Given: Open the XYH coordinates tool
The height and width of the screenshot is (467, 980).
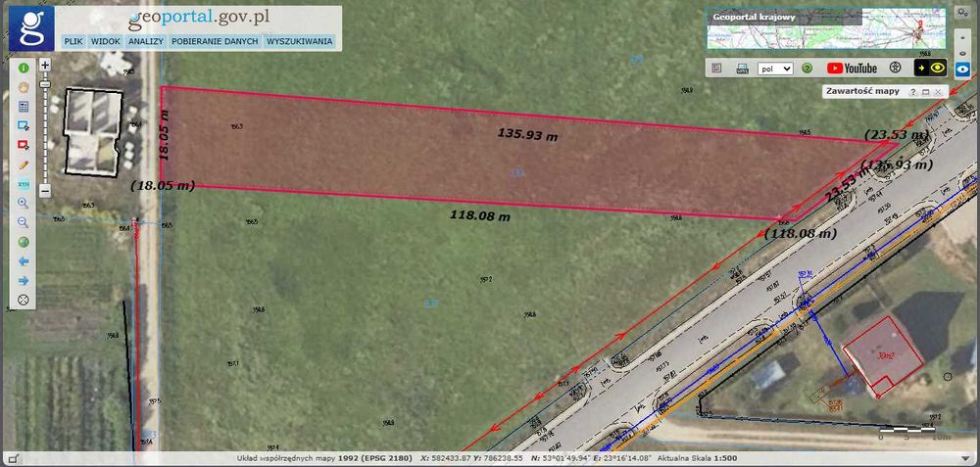Looking at the screenshot, I should (24, 184).
